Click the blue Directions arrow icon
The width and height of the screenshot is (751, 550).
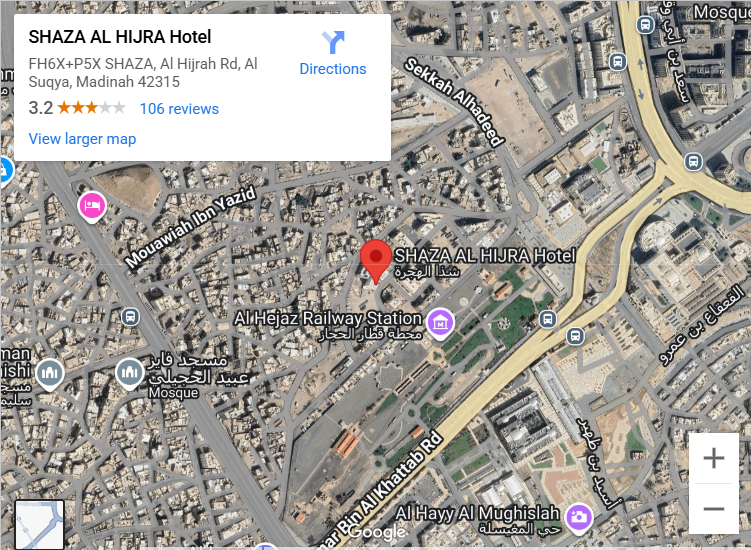click(x=333, y=42)
